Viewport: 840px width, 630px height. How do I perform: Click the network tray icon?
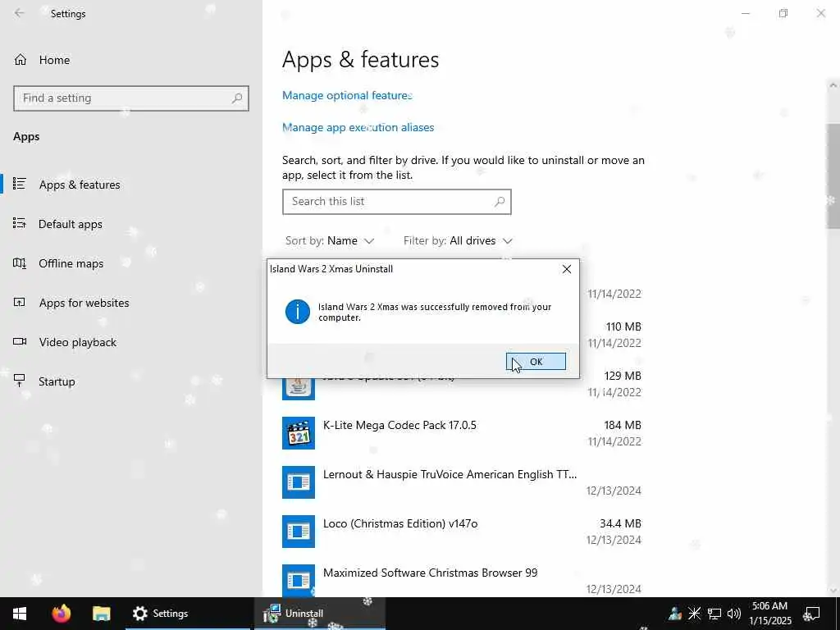pyautogui.click(x=714, y=614)
